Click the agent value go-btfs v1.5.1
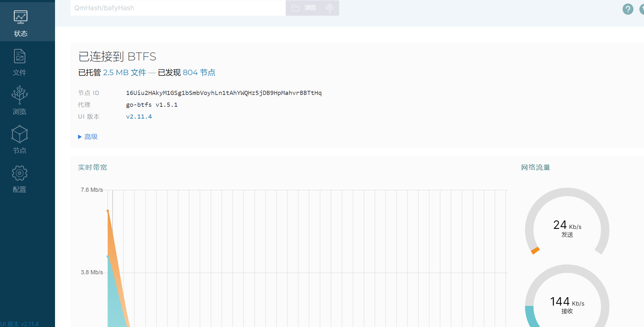Screen dimensions: 644x327 tap(152, 105)
